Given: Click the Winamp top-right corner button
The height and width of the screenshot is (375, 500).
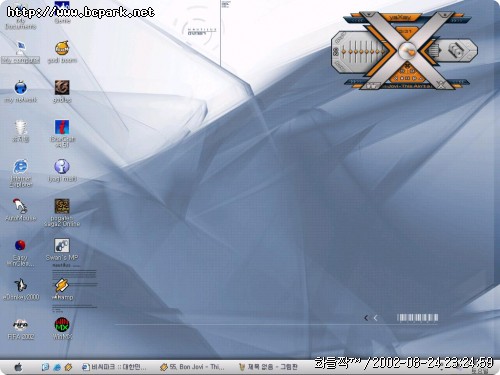Looking at the screenshot, I should click(445, 14).
